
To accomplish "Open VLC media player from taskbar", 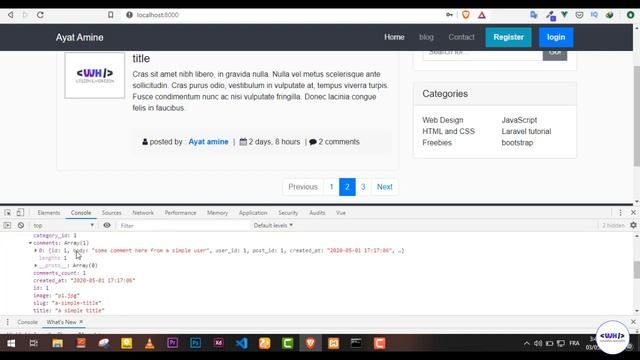I will [x=149, y=343].
